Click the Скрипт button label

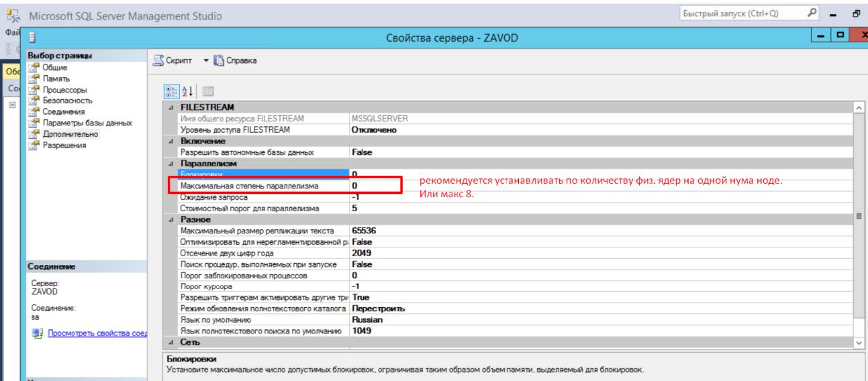(x=180, y=61)
